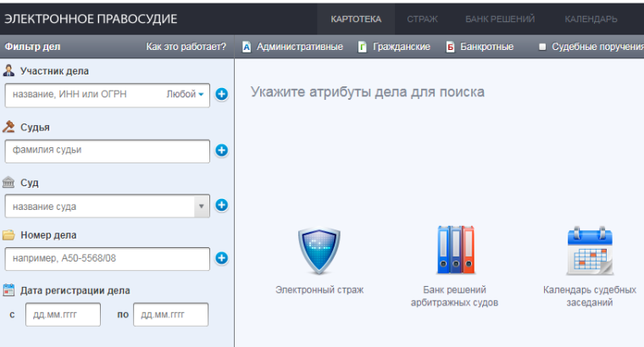Switch to the СТРАЖ tab
The width and height of the screenshot is (644, 347).
tap(421, 19)
